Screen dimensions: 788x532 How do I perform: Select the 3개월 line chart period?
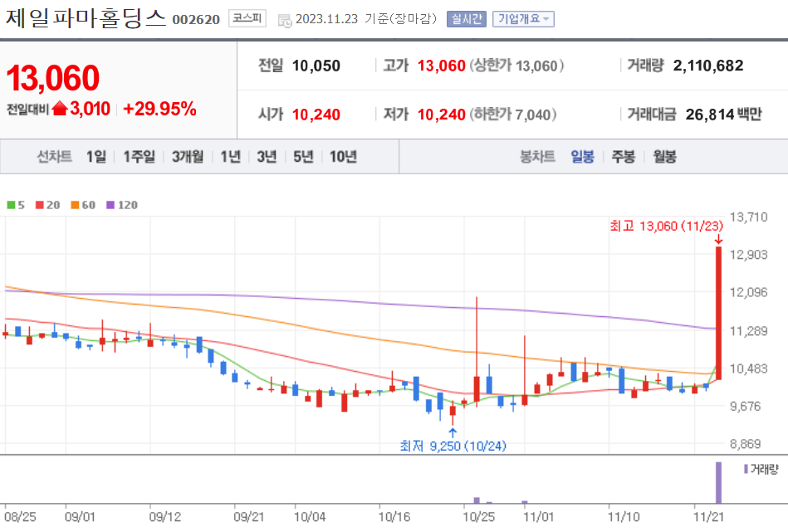[188, 157]
